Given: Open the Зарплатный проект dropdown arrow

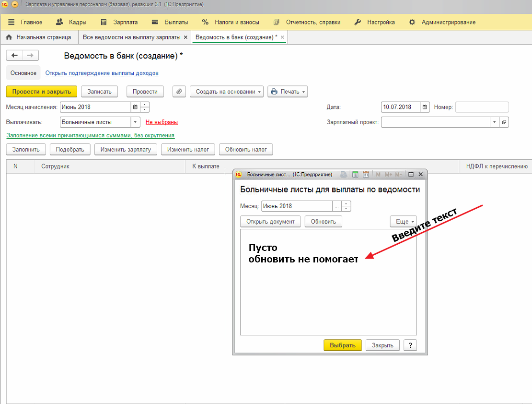Looking at the screenshot, I should (x=494, y=122).
